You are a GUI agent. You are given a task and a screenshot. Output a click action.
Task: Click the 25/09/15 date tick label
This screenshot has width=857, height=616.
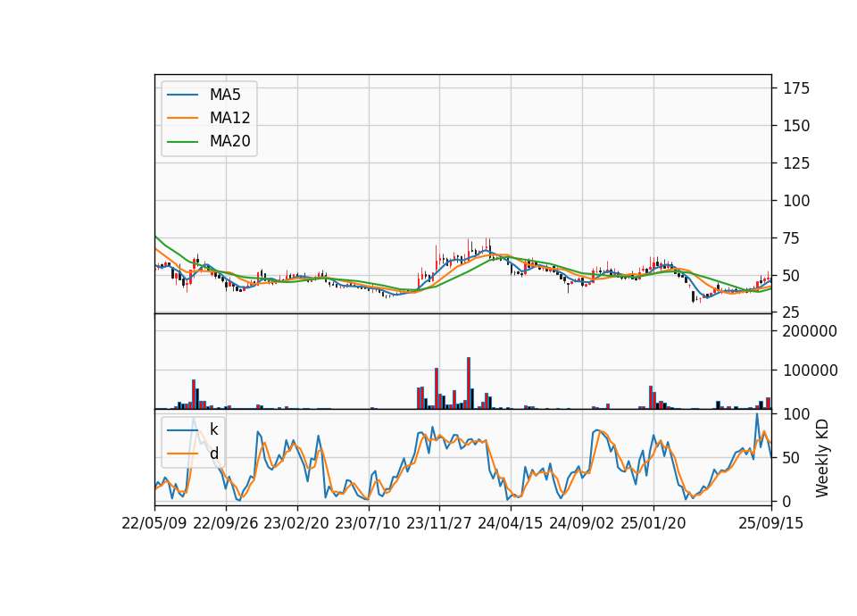coord(771,523)
